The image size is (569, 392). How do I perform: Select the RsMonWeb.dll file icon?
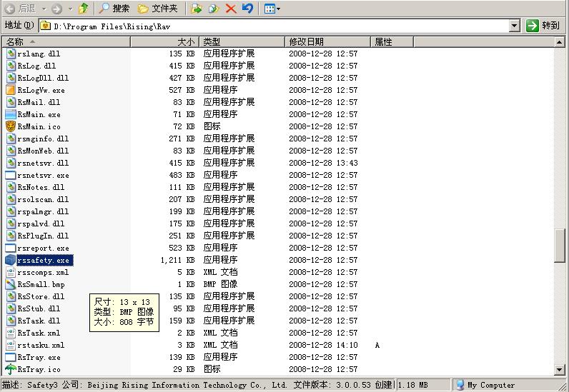pos(11,151)
